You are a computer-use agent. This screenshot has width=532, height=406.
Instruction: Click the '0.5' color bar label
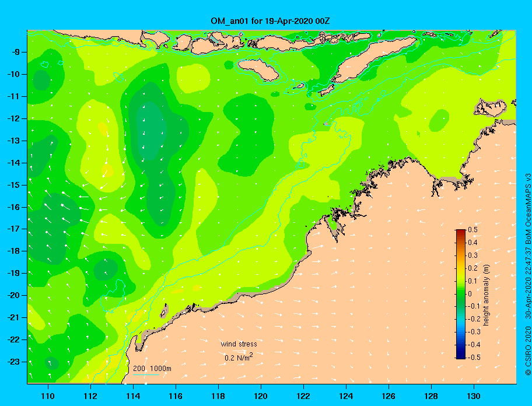pyautogui.click(x=473, y=230)
